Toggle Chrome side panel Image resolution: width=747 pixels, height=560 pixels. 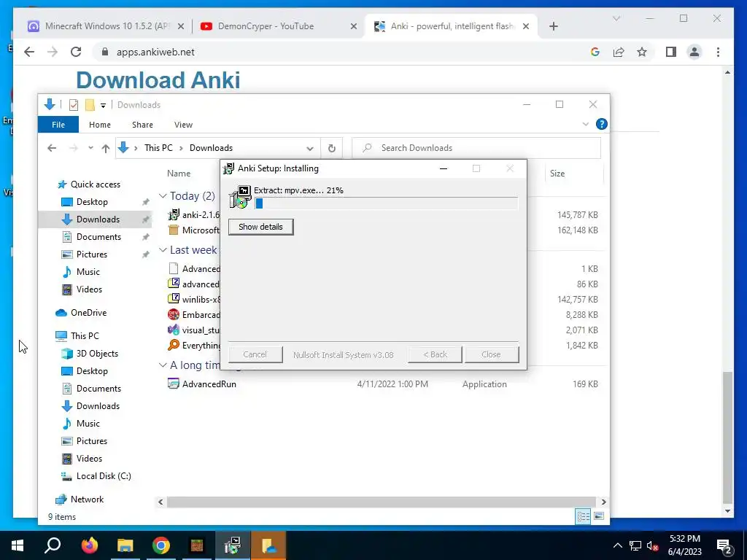point(671,52)
